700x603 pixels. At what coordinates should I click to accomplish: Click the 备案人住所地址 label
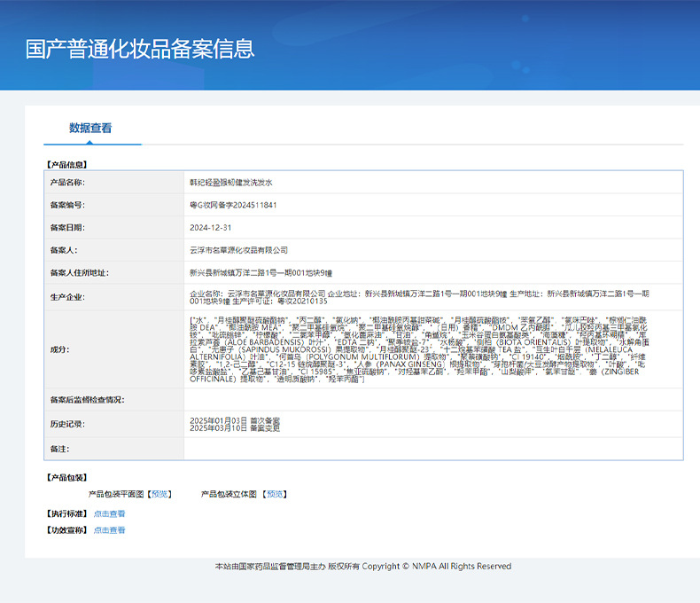tap(80, 272)
